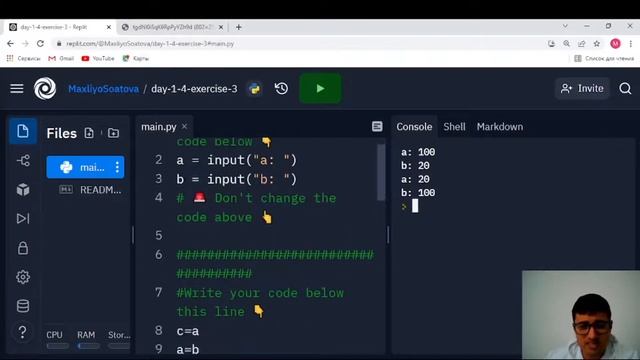This screenshot has height=360, width=640.
Task: Open the version history icon
Action: [281, 89]
